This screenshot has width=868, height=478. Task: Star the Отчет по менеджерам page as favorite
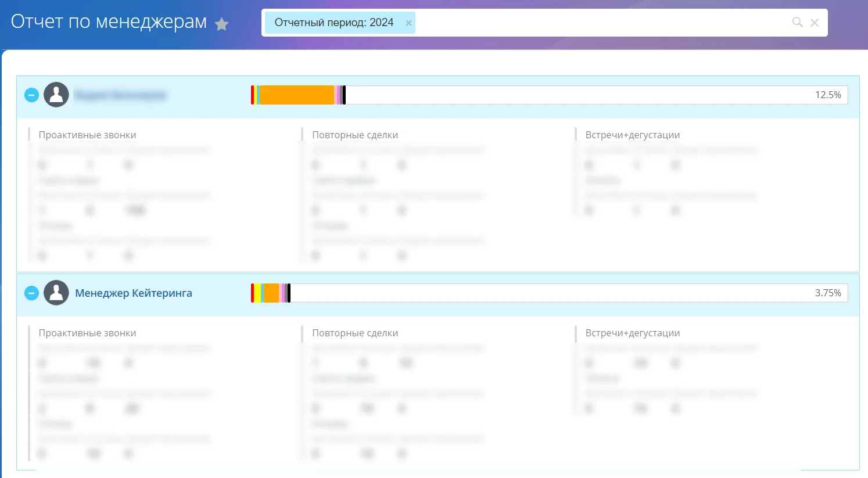(221, 24)
